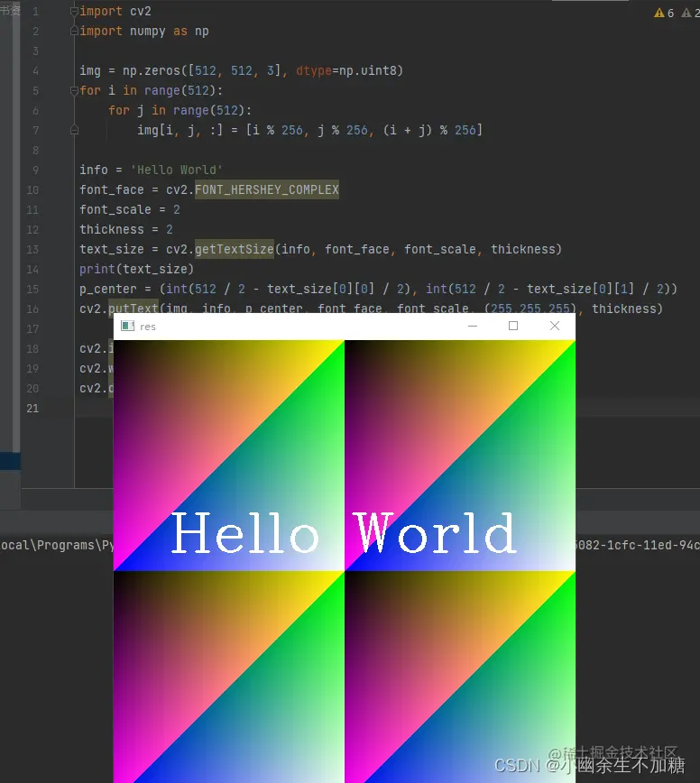
Task: Maximize the res window
Action: point(512,326)
